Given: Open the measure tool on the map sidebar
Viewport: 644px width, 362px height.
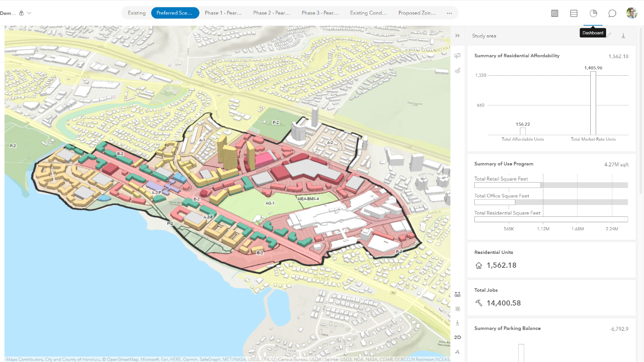Looking at the screenshot, I should point(457,293).
